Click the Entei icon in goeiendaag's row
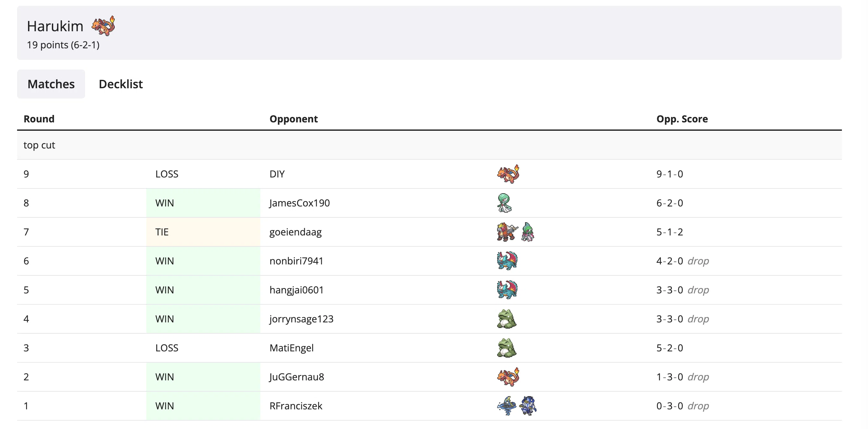 [507, 232]
